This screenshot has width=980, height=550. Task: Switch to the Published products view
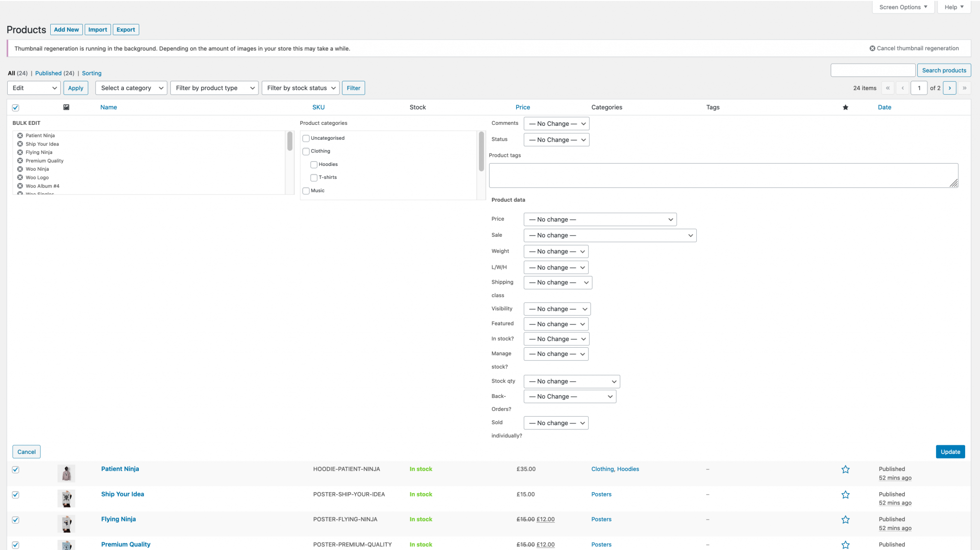(x=49, y=73)
